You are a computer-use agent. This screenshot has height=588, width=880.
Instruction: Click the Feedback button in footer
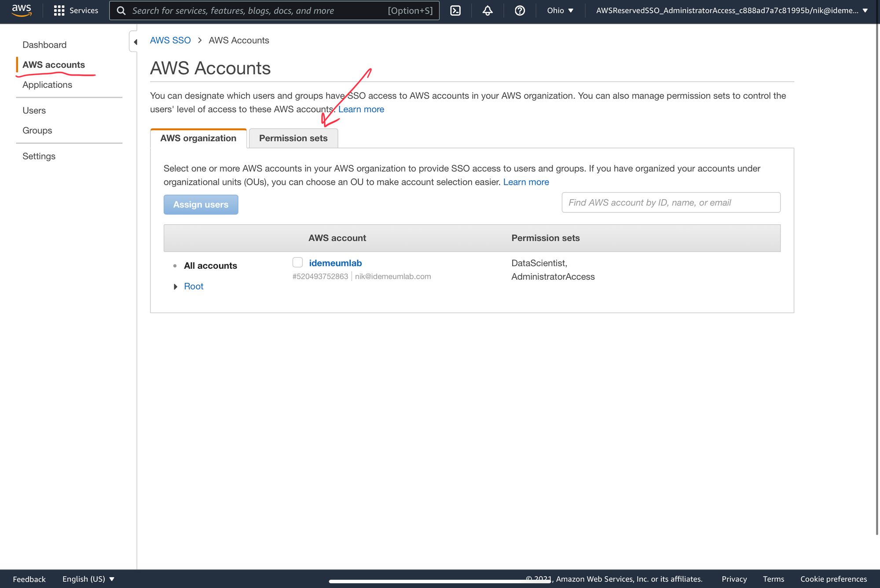(29, 579)
